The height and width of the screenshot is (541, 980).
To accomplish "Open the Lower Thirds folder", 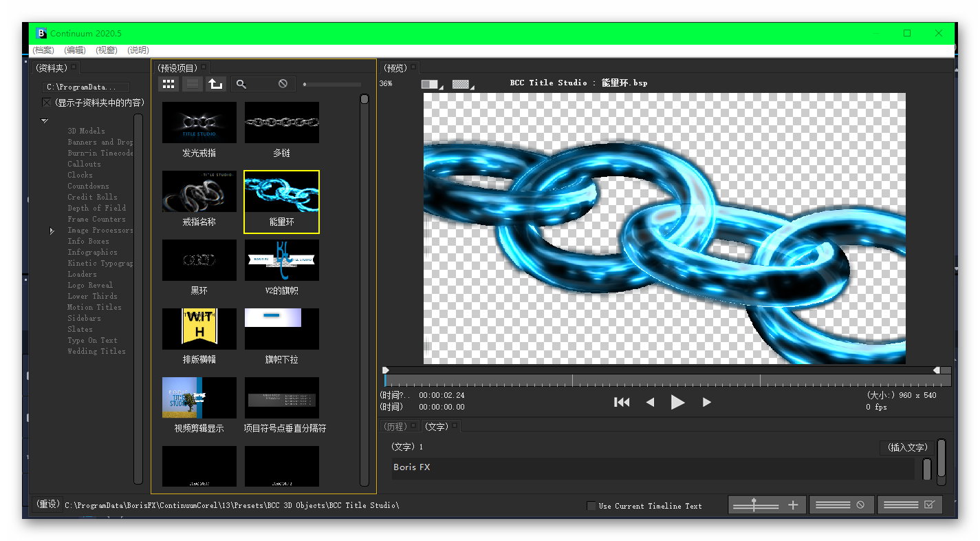I will click(92, 296).
